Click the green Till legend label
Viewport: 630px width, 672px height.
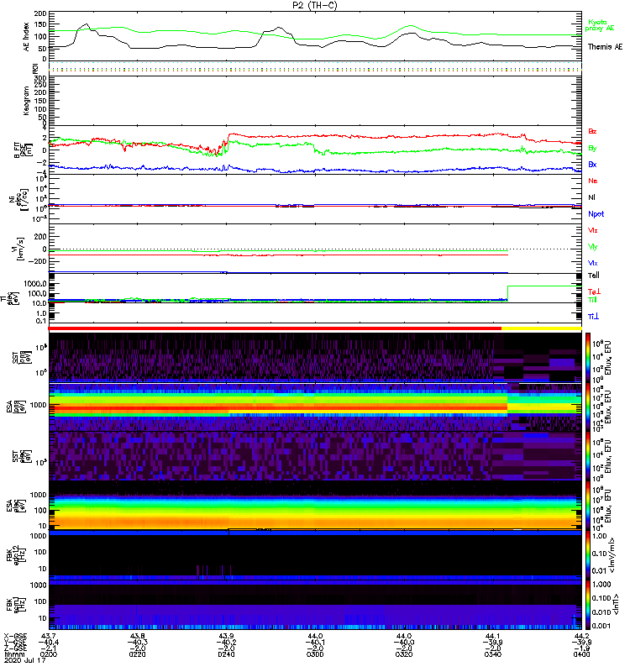coord(592,300)
